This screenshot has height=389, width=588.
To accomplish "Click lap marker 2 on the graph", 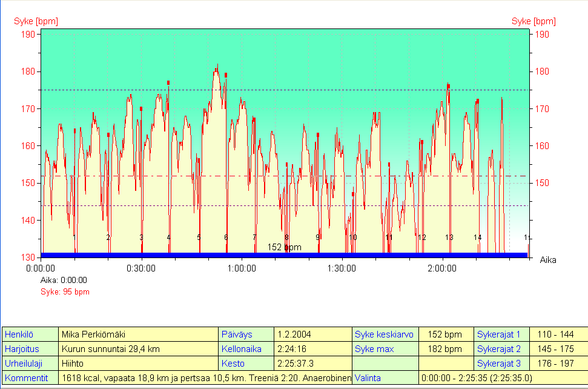I will pos(108,238).
